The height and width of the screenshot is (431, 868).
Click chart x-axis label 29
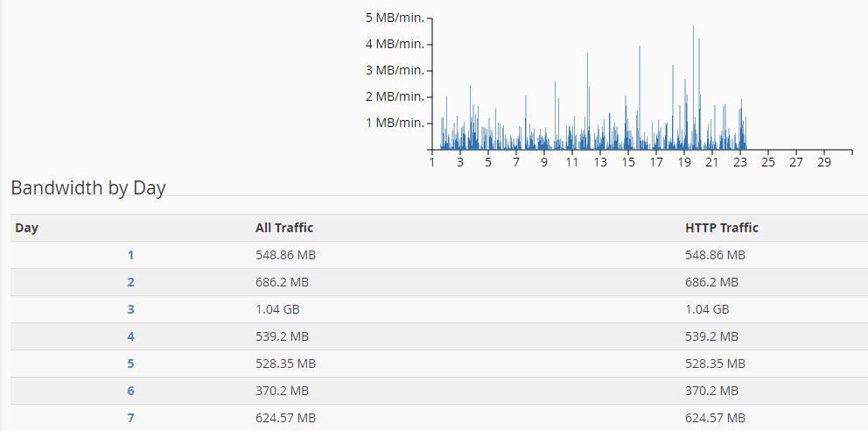824,162
